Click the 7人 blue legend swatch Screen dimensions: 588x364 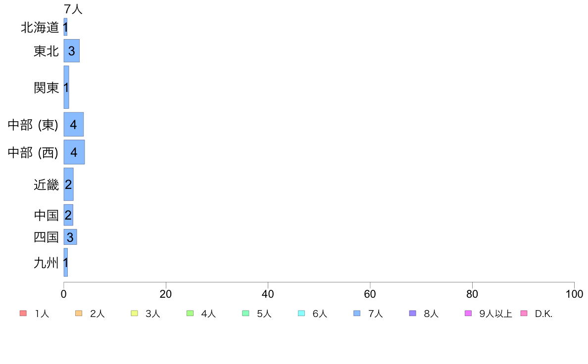357,313
